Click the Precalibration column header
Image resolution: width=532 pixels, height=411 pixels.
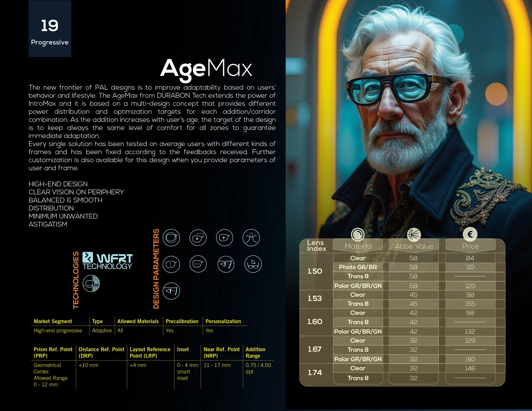click(x=182, y=321)
